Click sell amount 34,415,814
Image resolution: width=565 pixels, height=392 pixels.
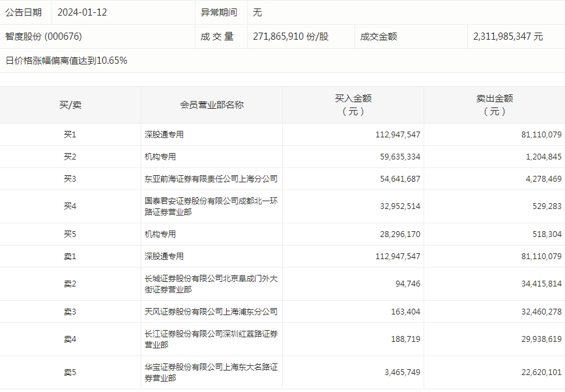542,284
